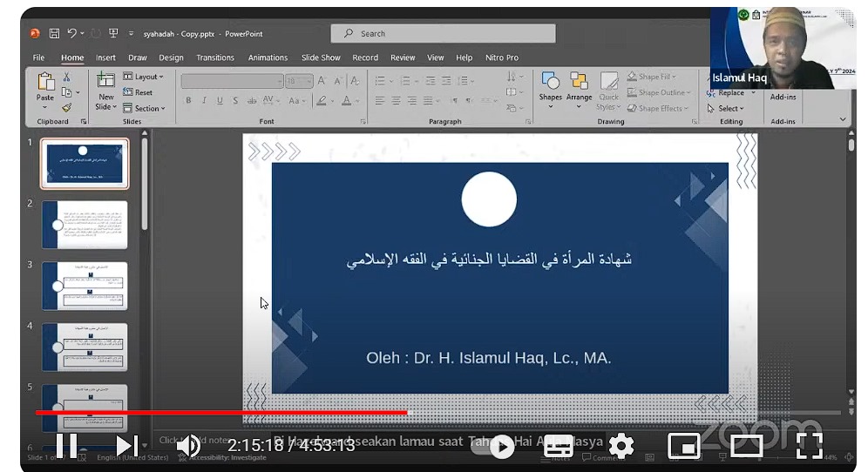868x472 pixels.
Task: Mute the video volume
Action: pos(187,446)
